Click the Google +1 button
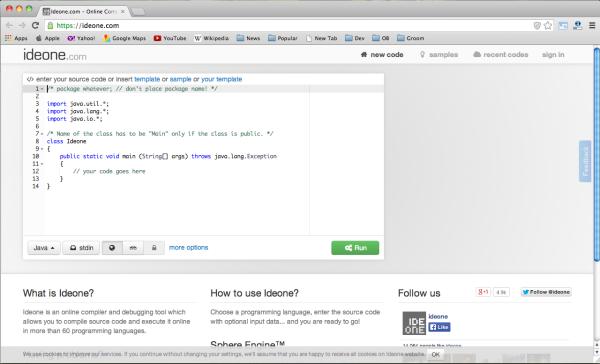Screen dimensions: 600x364 pos(483,292)
